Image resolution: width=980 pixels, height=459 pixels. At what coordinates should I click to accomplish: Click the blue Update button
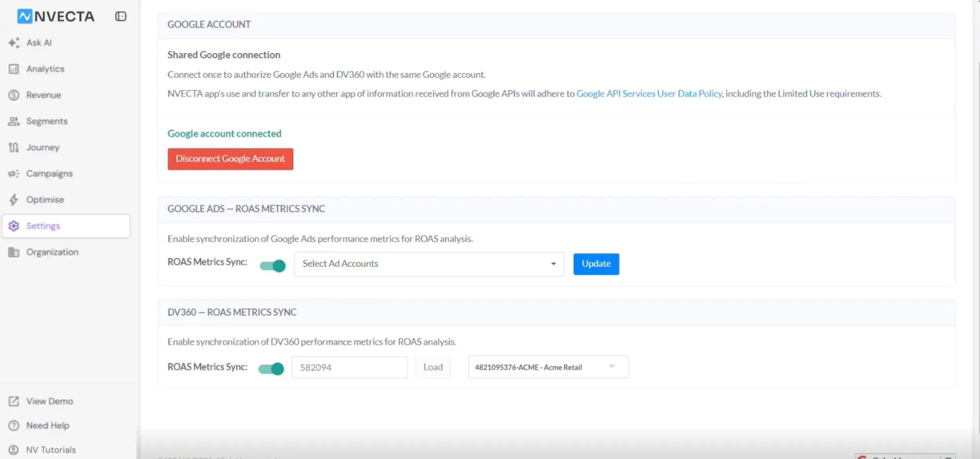click(x=596, y=264)
